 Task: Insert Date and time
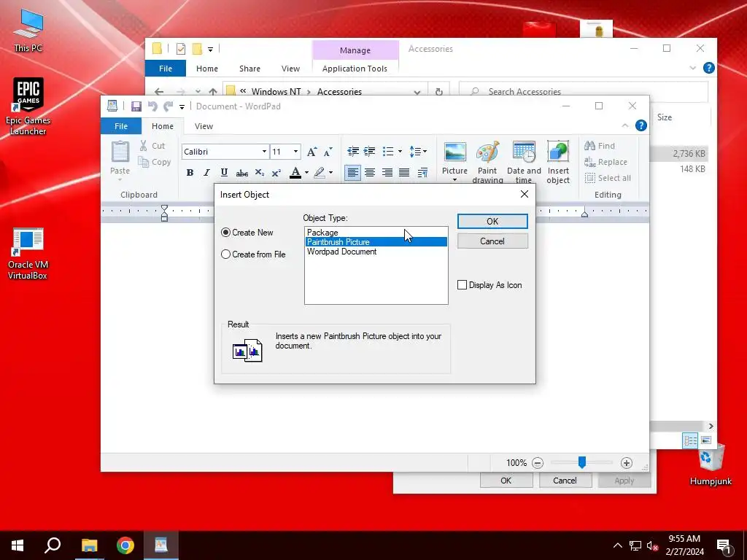click(x=524, y=162)
